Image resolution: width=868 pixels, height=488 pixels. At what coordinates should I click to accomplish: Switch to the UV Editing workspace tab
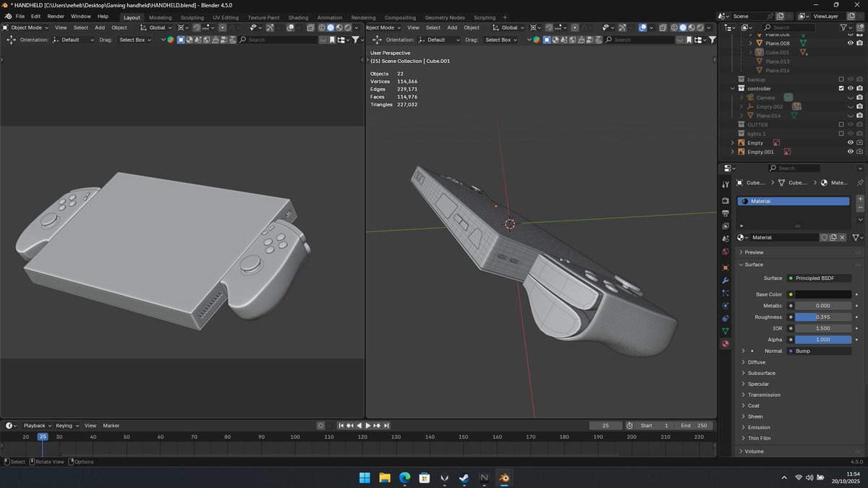(226, 17)
